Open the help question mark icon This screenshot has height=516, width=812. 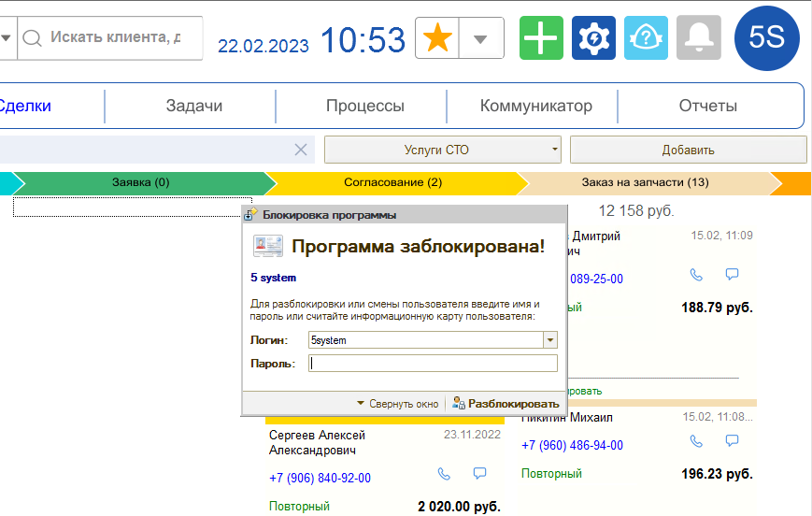[646, 37]
